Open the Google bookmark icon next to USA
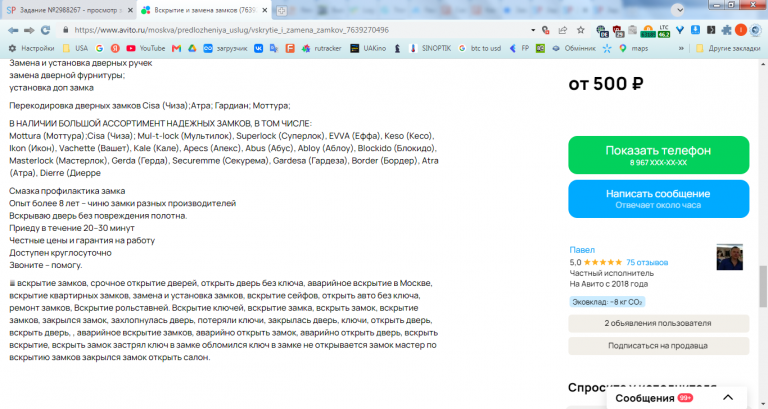This screenshot has width=768, height=409. (x=99, y=48)
